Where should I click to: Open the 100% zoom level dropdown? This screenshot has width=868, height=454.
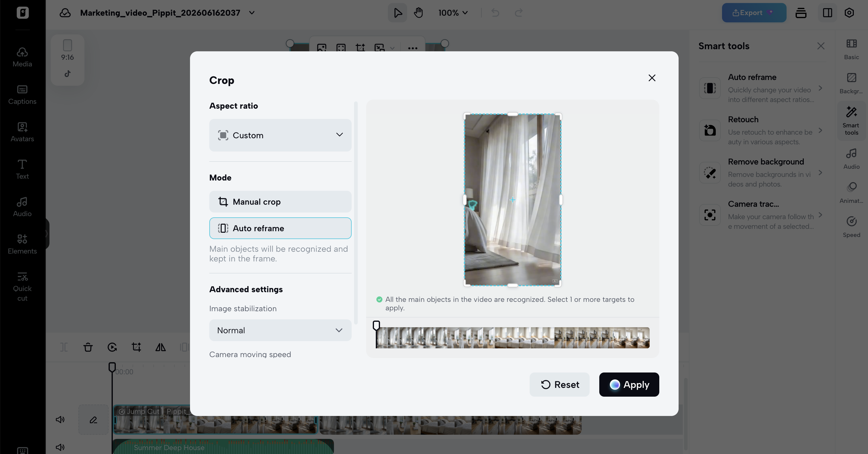(453, 13)
